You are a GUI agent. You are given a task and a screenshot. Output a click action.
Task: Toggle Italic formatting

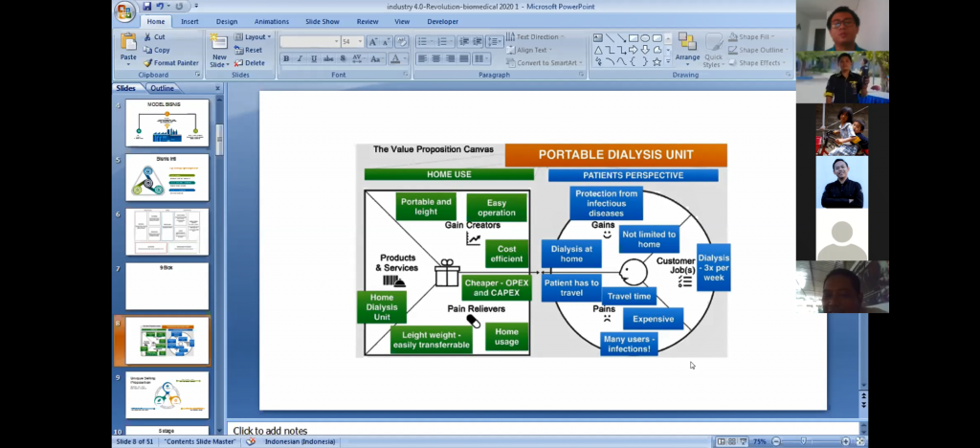coord(300,59)
